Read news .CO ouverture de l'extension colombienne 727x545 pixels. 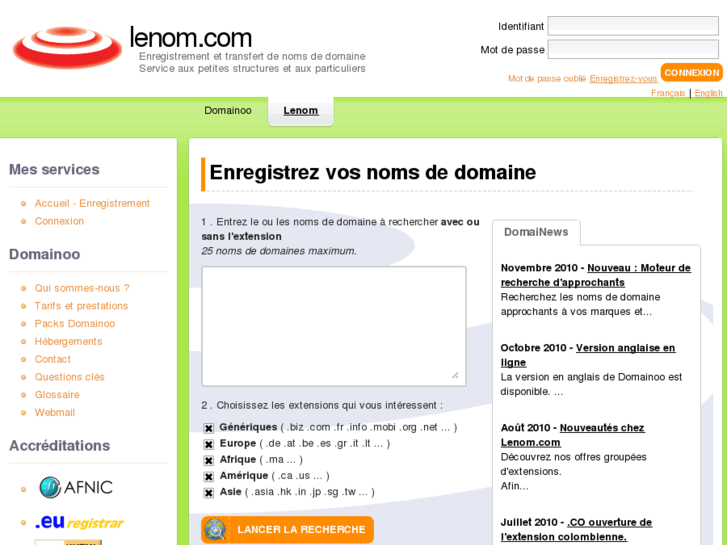[x=576, y=529]
